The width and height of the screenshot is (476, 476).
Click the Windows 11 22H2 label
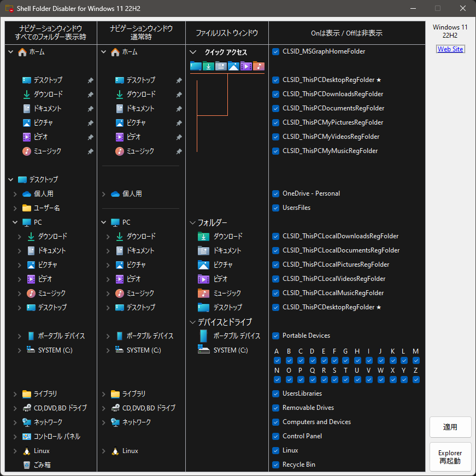(450, 31)
